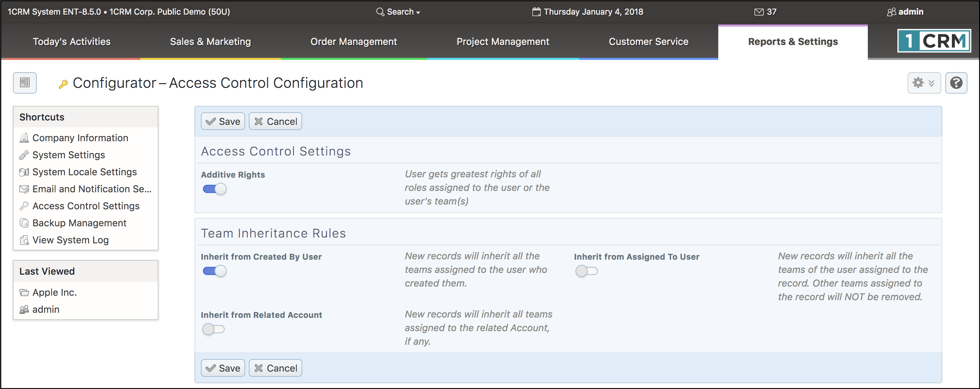980x389 pixels.
Task: Disable Inherit from Created By User toggle
Action: pyautogui.click(x=214, y=271)
